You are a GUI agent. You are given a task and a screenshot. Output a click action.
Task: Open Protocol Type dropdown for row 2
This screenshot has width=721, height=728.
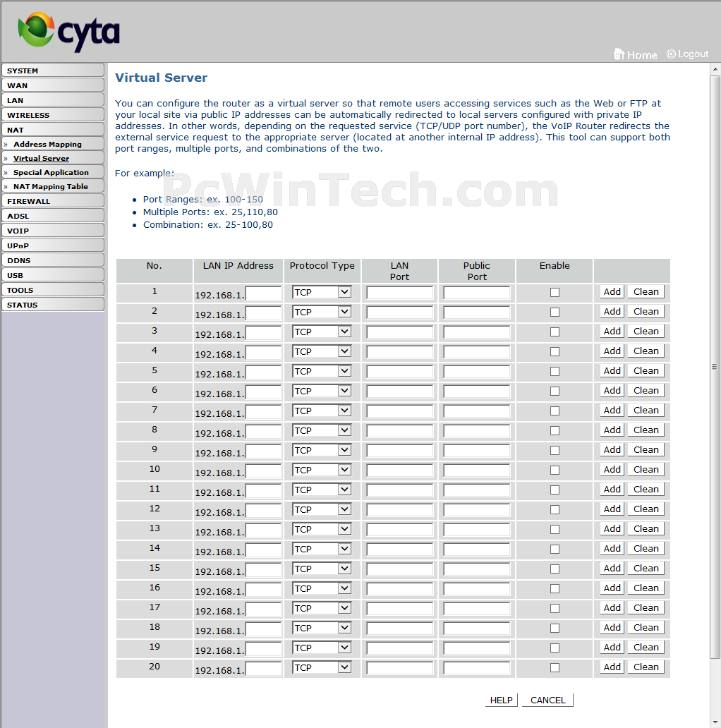[322, 312]
